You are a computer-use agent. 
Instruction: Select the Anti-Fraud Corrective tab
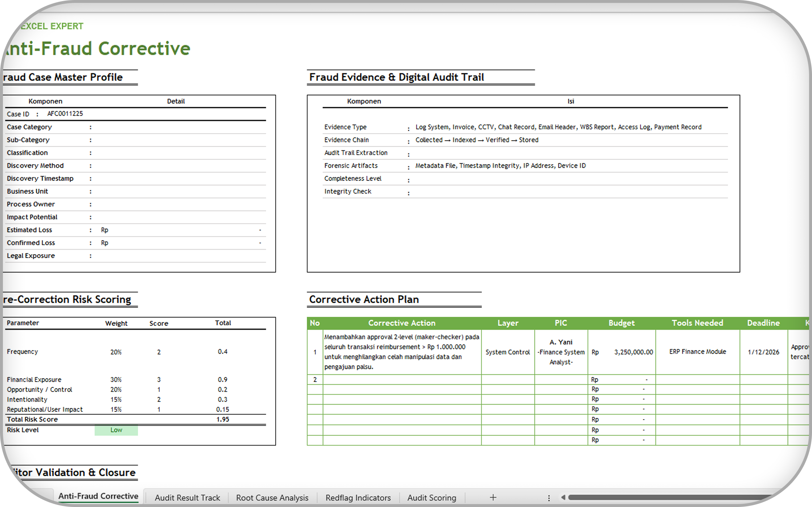click(x=98, y=496)
